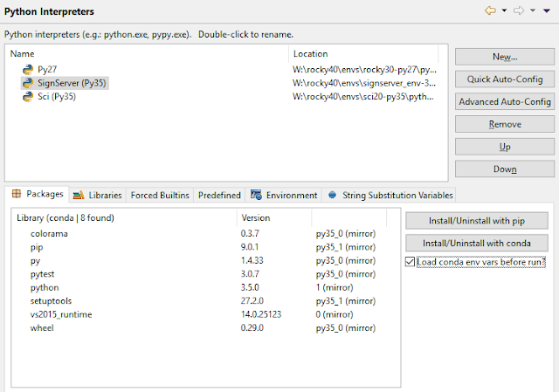Click the String Substitution Variables blue icon
This screenshot has width=559, height=392.
point(332,195)
